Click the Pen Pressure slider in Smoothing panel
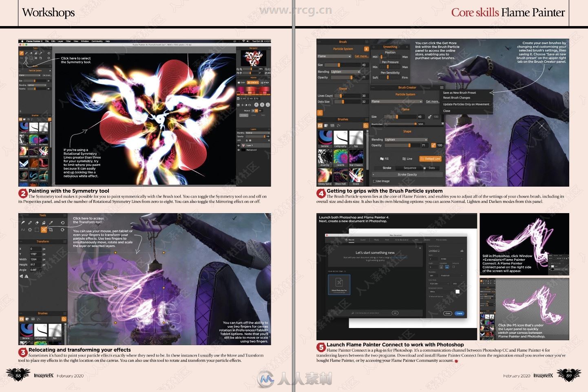The height and width of the screenshot is (392, 588). coord(390,67)
